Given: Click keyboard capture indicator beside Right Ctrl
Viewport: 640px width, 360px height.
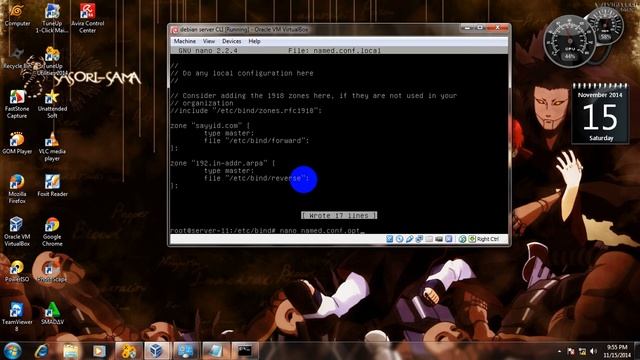Looking at the screenshot, I should tap(472, 239).
